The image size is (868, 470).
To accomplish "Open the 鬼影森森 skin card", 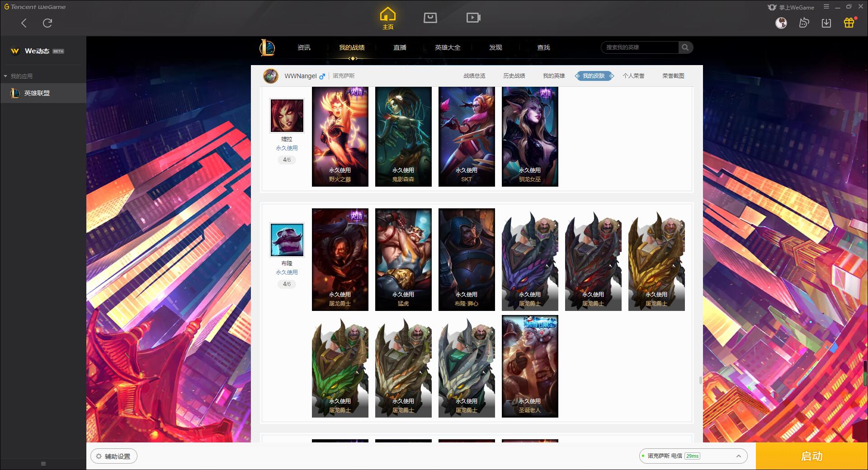I will click(403, 136).
